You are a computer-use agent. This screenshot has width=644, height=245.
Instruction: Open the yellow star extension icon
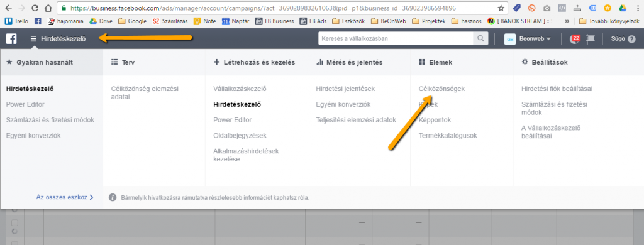coord(608,8)
